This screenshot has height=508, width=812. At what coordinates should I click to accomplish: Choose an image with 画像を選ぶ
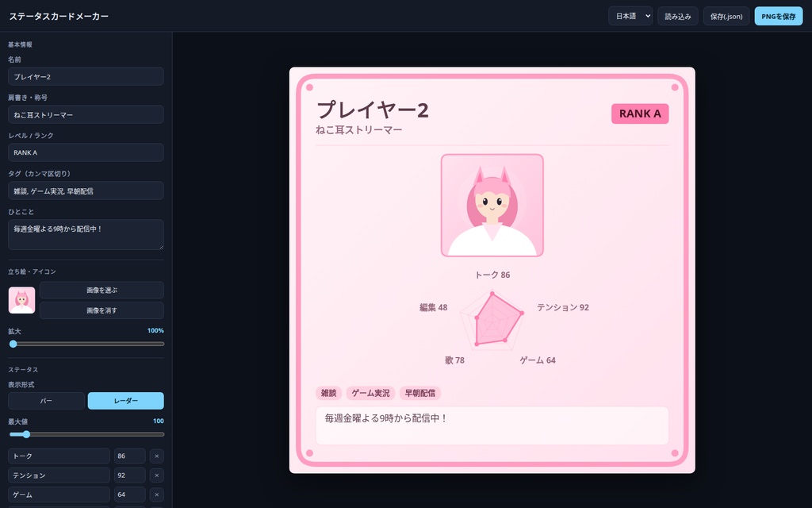pos(102,291)
